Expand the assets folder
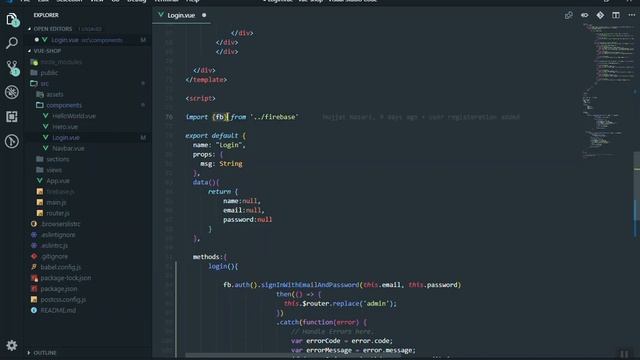The height and width of the screenshot is (360, 640). point(55,94)
